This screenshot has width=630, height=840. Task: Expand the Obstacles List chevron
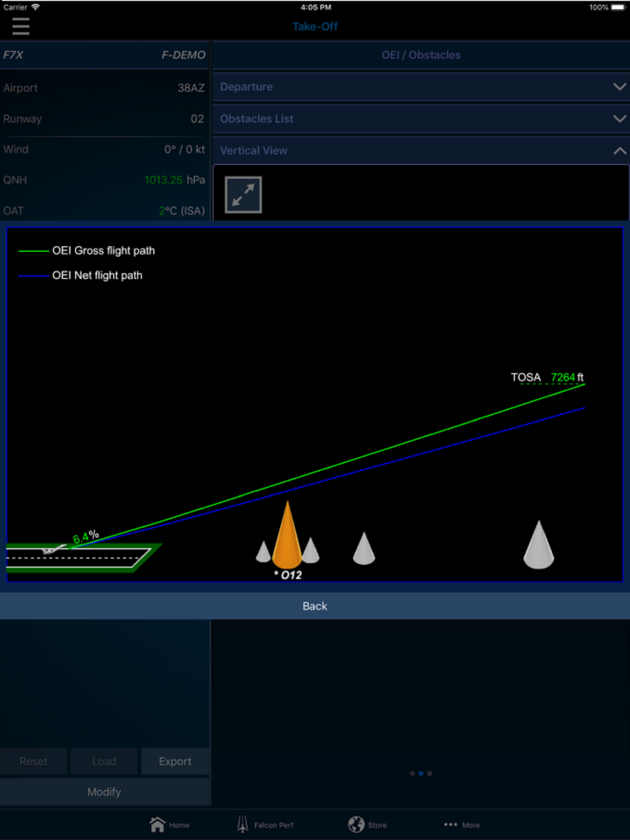tap(619, 119)
